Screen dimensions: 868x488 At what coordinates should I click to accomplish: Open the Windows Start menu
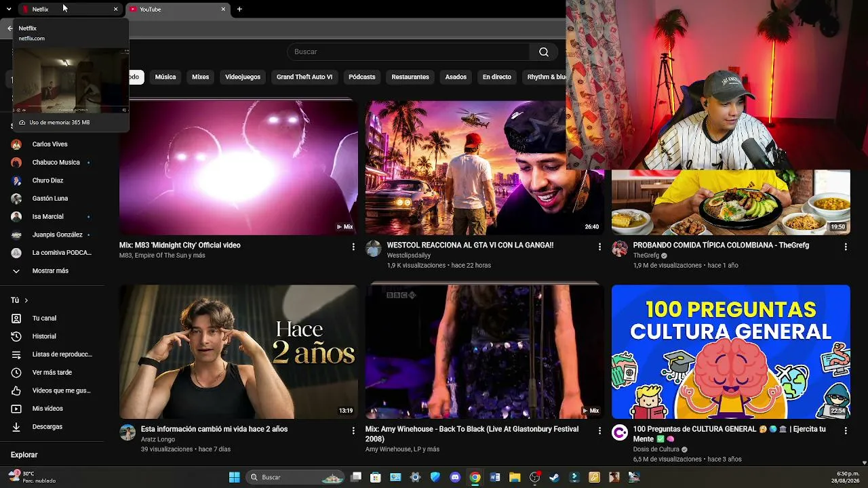(235, 477)
